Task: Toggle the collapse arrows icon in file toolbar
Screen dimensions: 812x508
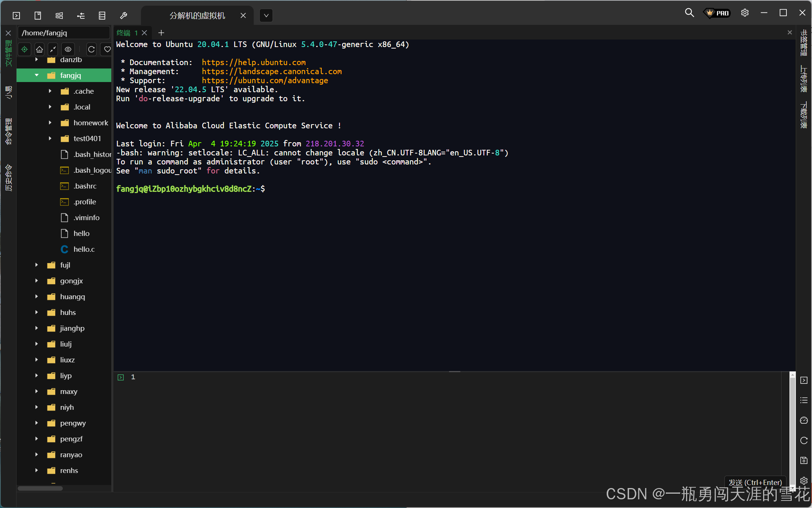Action: point(53,49)
